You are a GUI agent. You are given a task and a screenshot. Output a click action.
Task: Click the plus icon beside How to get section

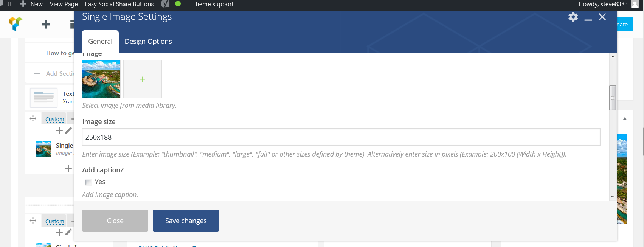click(37, 53)
